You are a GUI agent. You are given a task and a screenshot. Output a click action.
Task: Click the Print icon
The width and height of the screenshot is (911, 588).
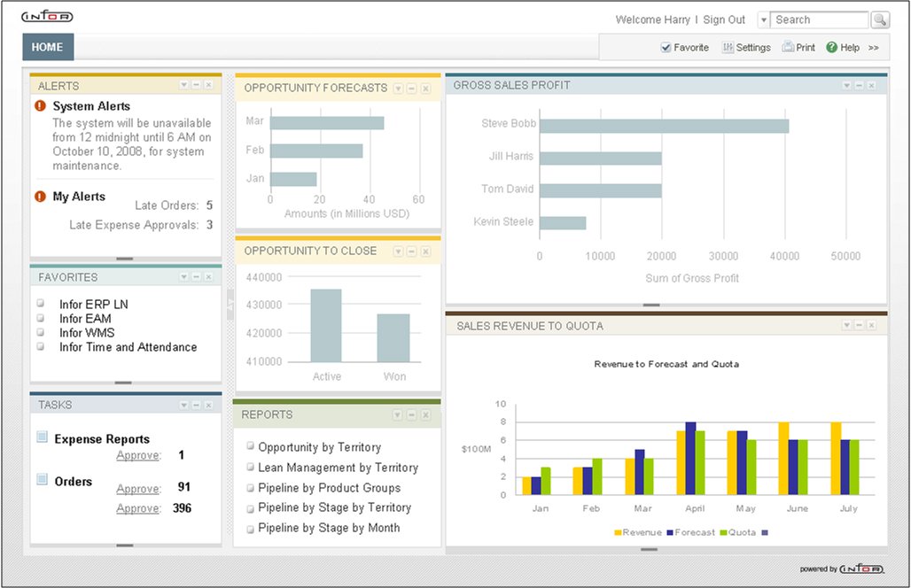787,47
